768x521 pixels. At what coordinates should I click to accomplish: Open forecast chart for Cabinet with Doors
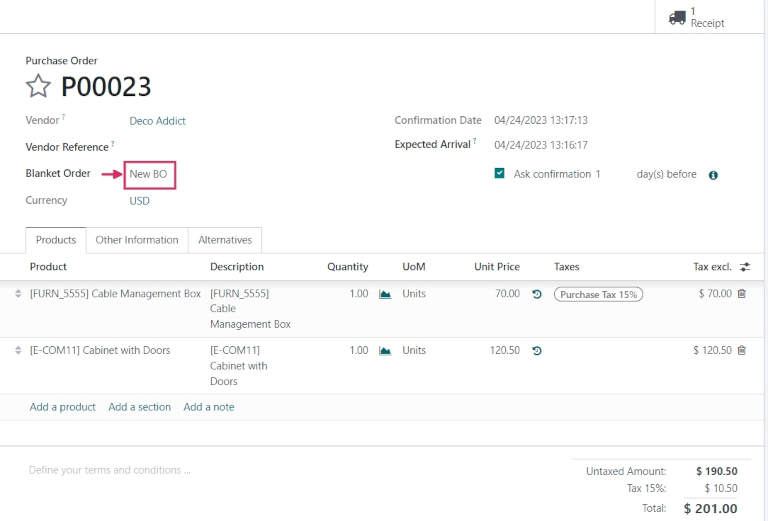pos(385,351)
